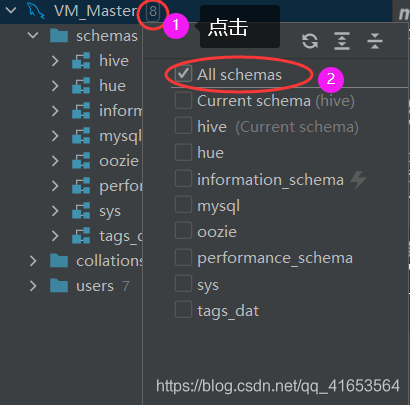Click the collations folder icon
This screenshot has width=410, height=405.
coord(59,261)
